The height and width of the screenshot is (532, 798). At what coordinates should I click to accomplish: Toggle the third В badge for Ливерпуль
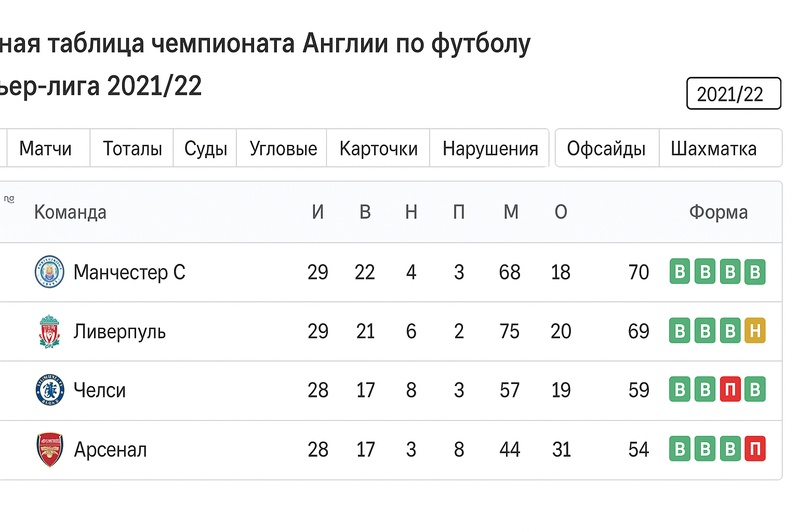[x=730, y=331]
